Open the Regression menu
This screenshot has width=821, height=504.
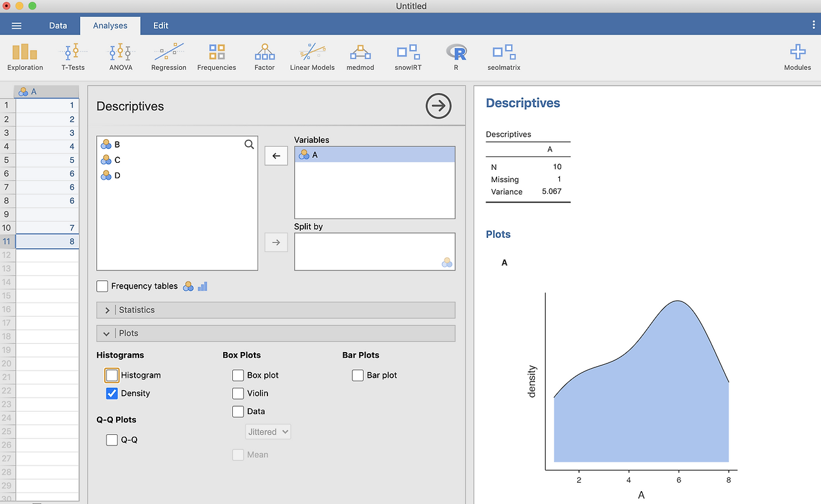(169, 57)
